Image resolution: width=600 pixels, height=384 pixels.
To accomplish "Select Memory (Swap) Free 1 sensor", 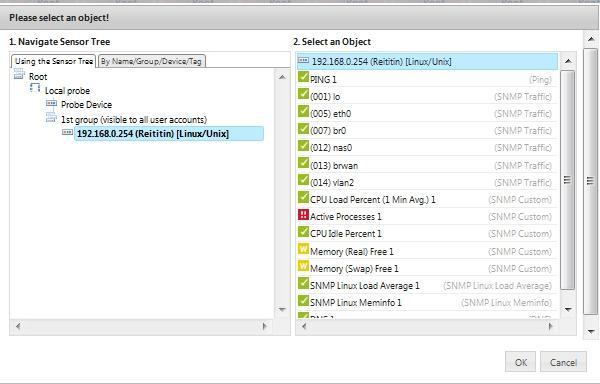I will pos(427,268).
